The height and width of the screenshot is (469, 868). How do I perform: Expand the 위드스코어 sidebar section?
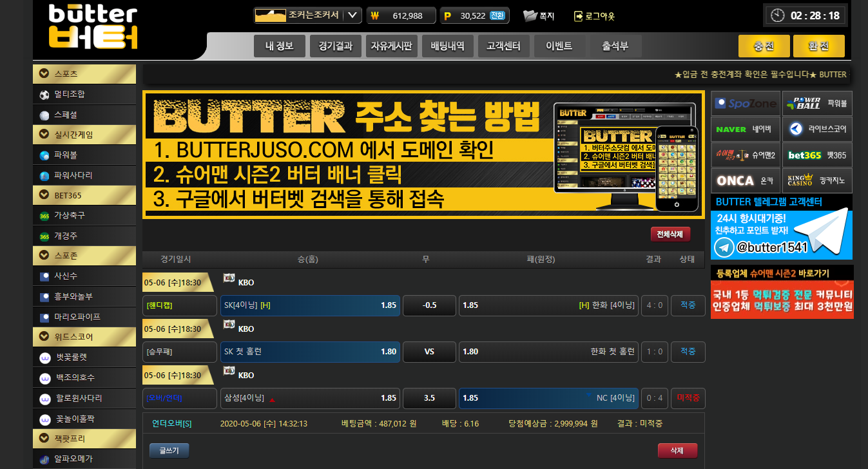(44, 336)
